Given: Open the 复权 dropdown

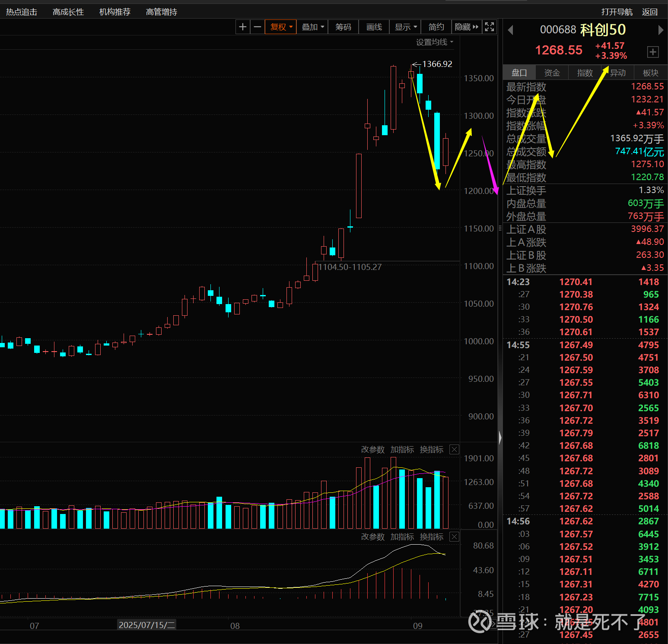Looking at the screenshot, I should click(281, 27).
